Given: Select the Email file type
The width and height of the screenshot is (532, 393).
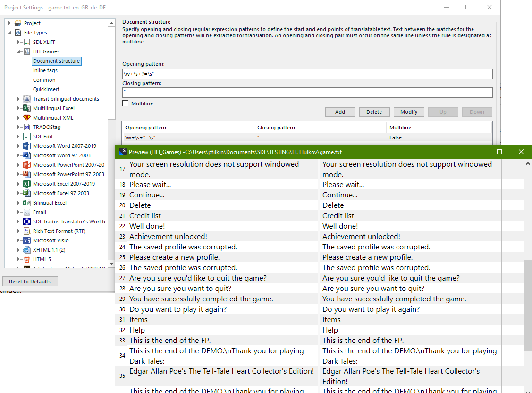Looking at the screenshot, I should [x=39, y=212].
